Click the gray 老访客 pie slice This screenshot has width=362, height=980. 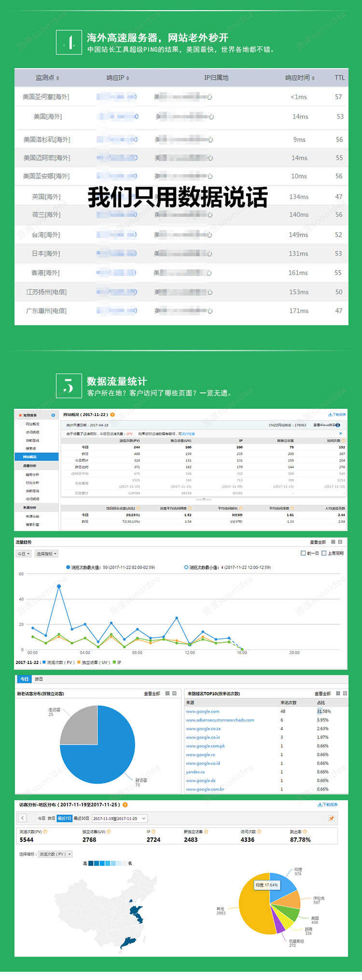pos(81,726)
